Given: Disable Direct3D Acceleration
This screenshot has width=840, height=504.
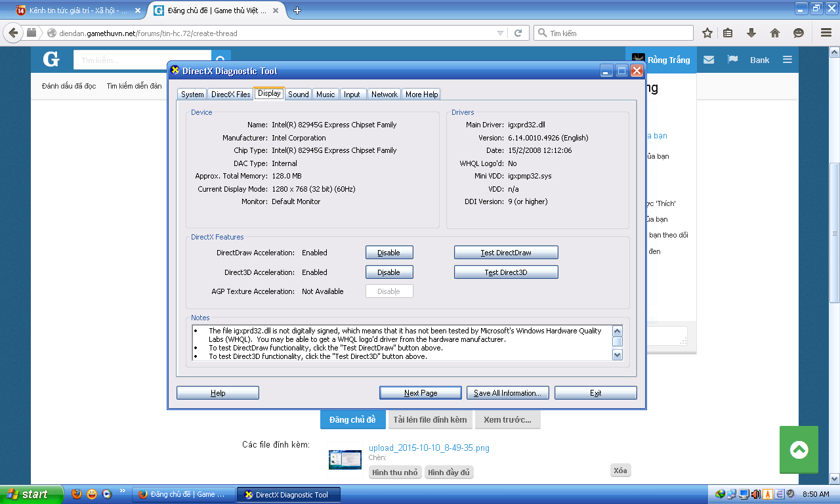Looking at the screenshot, I should (389, 272).
